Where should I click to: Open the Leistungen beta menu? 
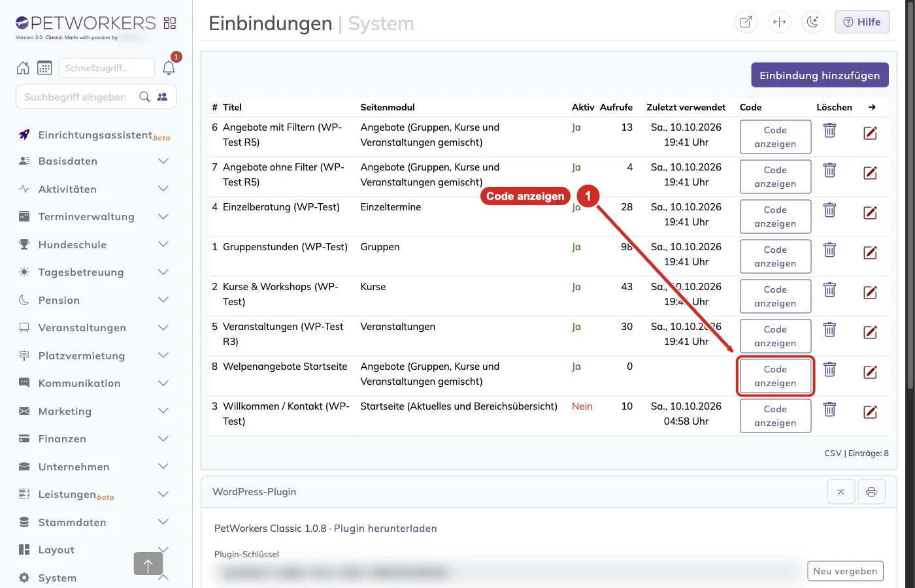point(94,495)
